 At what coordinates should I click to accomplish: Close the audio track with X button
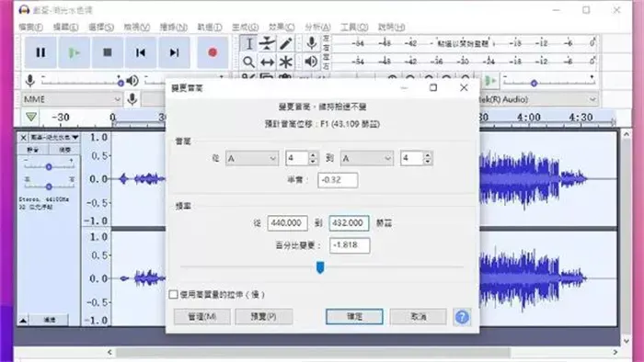click(23, 137)
